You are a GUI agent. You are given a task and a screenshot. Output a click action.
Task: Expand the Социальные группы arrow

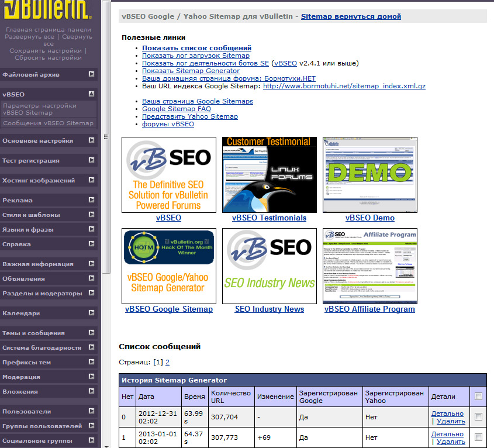[91, 440]
